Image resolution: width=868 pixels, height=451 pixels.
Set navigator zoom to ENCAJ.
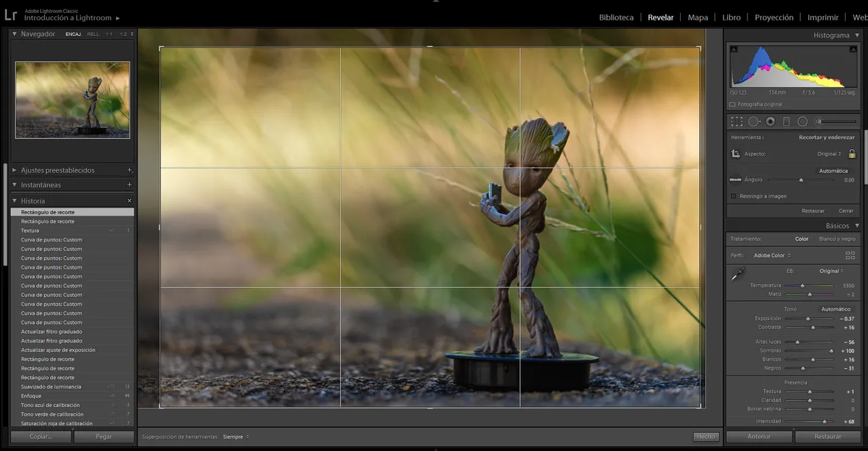point(73,34)
